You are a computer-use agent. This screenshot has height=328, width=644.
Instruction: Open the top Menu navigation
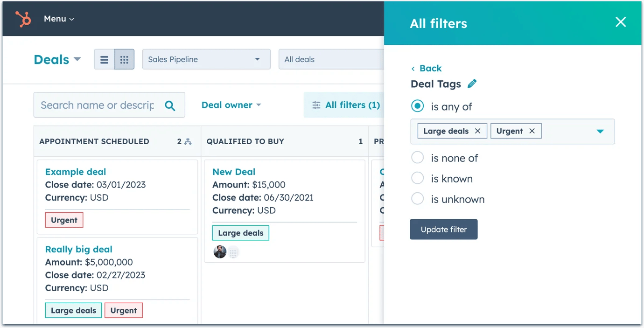tap(59, 19)
